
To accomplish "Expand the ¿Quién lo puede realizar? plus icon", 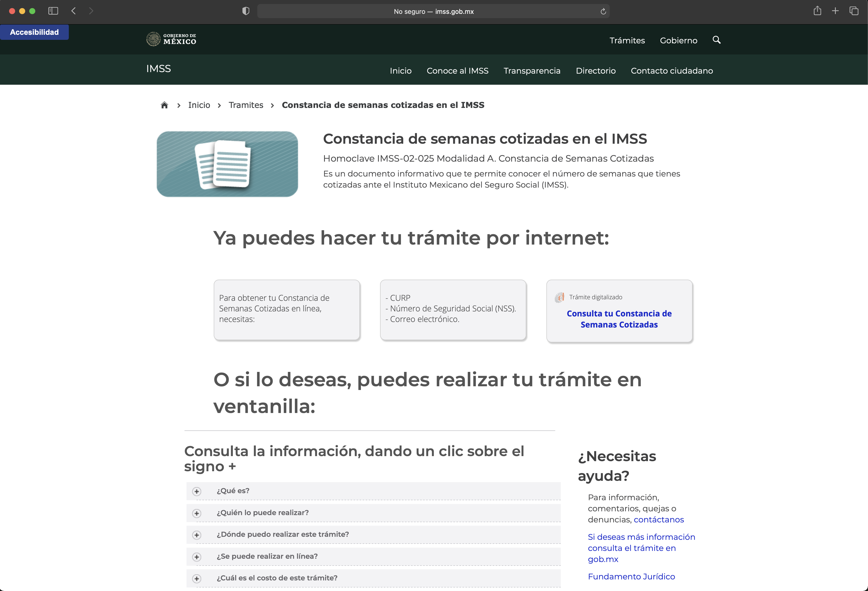I will pos(197,513).
